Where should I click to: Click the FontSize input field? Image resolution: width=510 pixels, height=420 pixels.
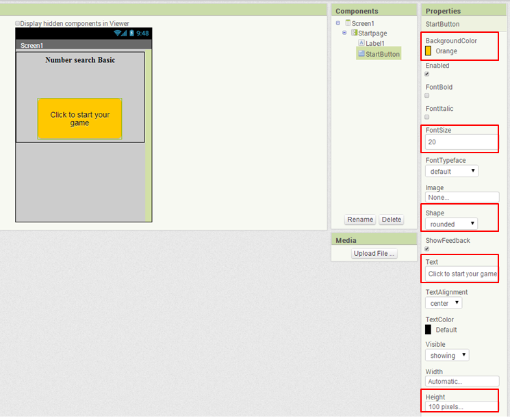pyautogui.click(x=461, y=142)
